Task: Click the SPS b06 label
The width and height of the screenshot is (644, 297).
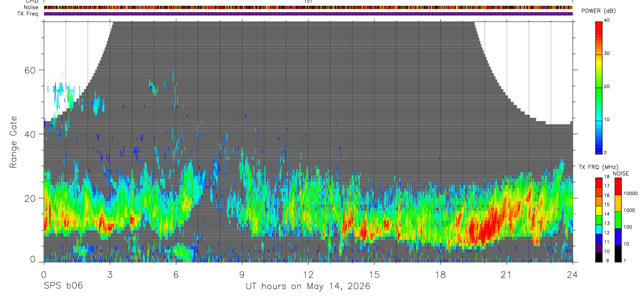Action: [62, 286]
